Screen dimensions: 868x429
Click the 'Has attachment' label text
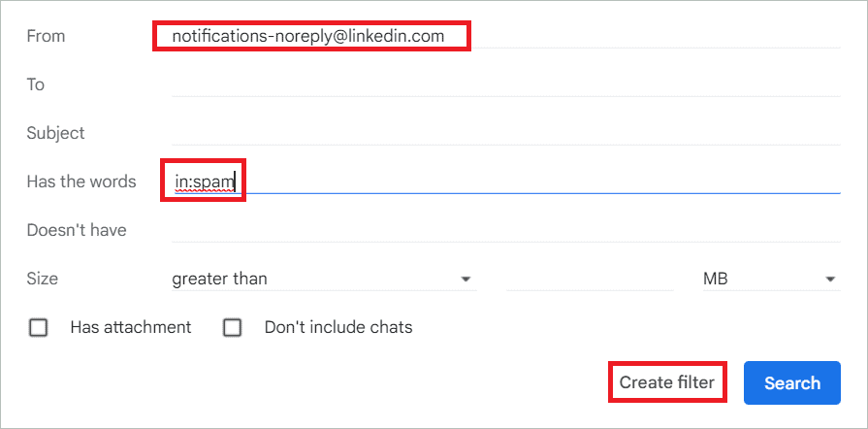pyautogui.click(x=131, y=327)
